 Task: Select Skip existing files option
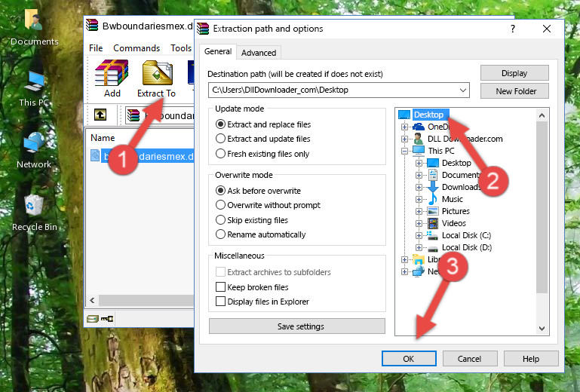(x=220, y=220)
